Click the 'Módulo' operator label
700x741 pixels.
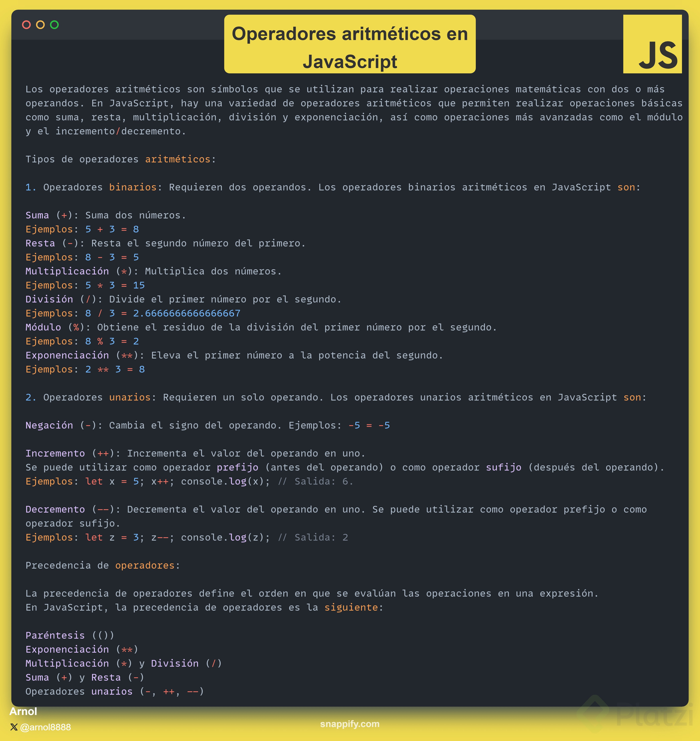coord(43,327)
